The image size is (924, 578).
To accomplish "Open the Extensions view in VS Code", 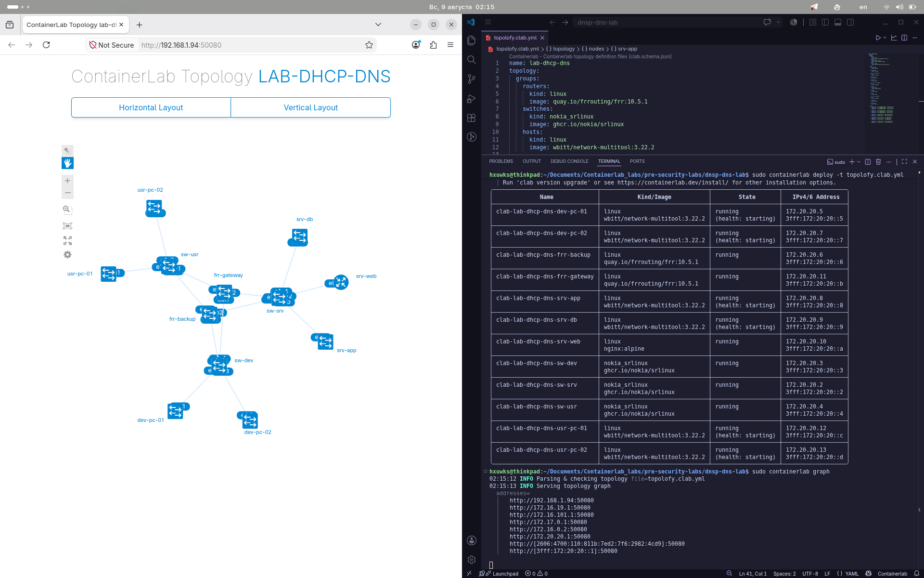I will [472, 118].
